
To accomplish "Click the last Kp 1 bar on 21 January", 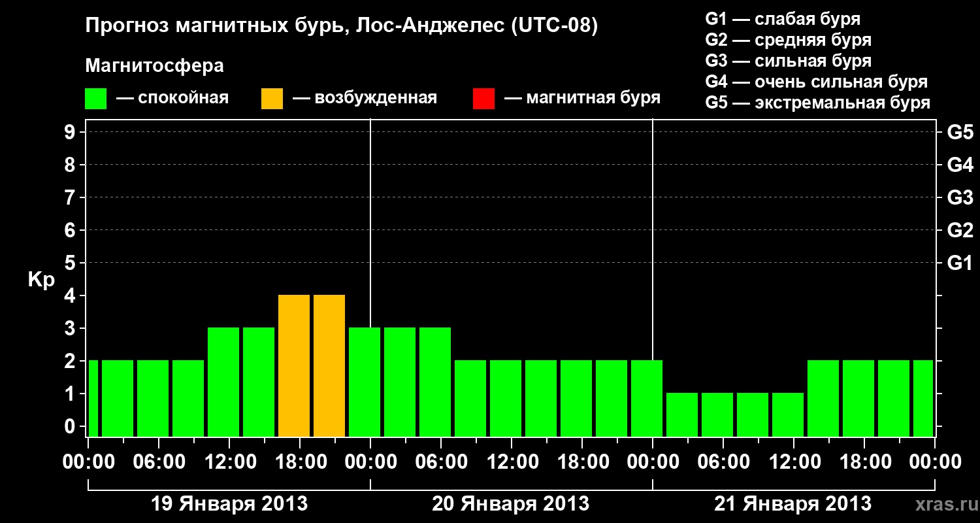I will coord(788,414).
